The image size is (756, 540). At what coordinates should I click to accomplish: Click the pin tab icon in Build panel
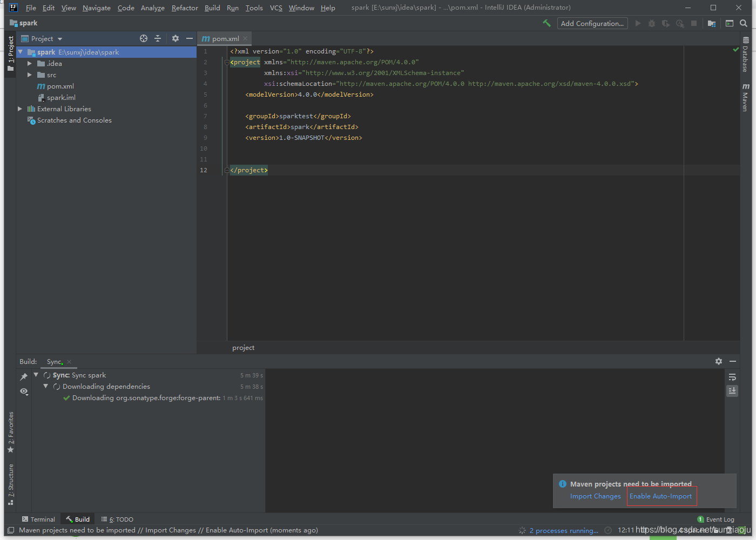coord(24,376)
